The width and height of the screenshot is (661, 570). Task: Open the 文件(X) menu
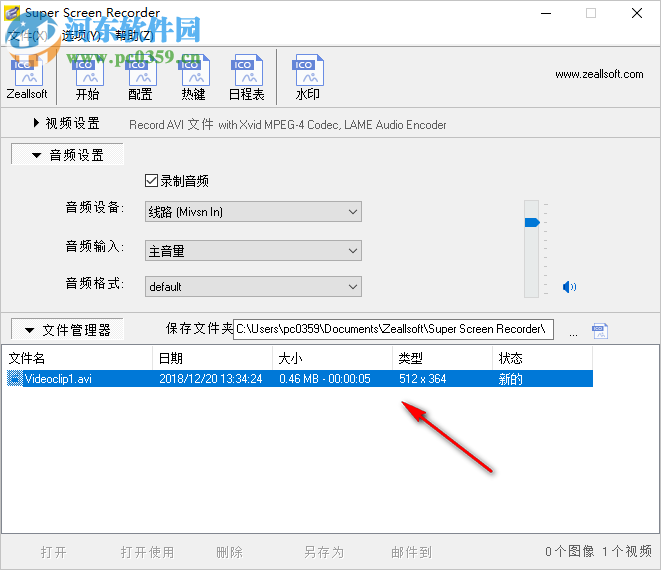pyautogui.click(x=28, y=35)
